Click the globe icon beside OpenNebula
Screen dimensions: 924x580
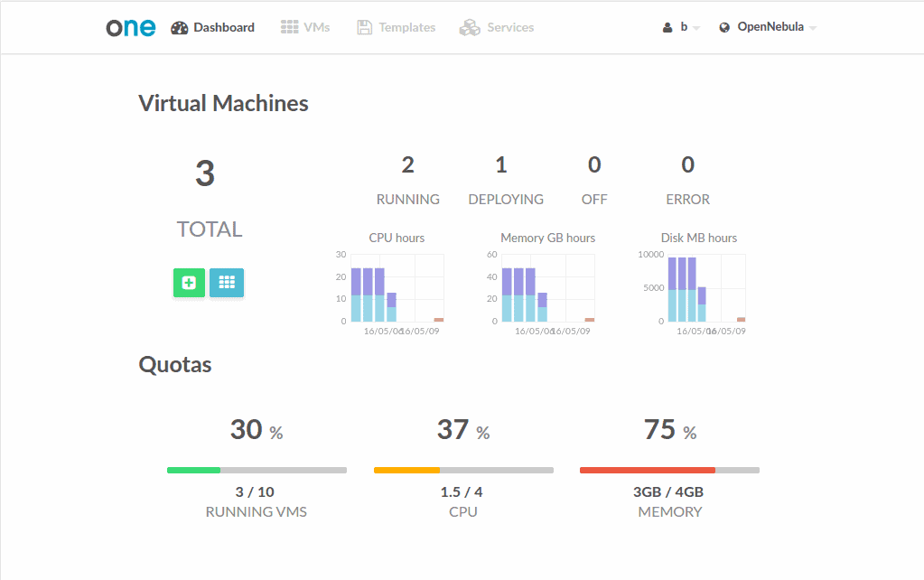coord(724,28)
